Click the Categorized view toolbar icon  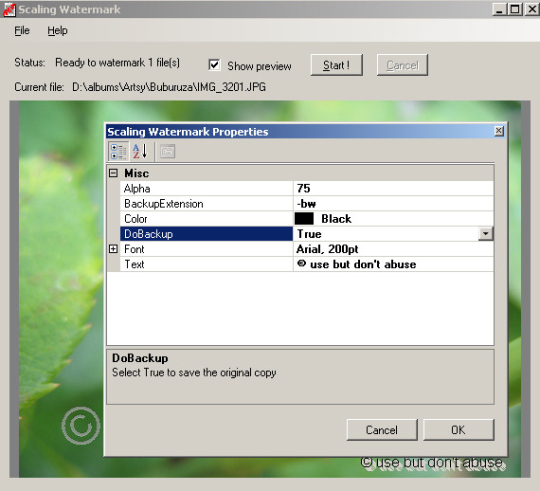(118, 151)
